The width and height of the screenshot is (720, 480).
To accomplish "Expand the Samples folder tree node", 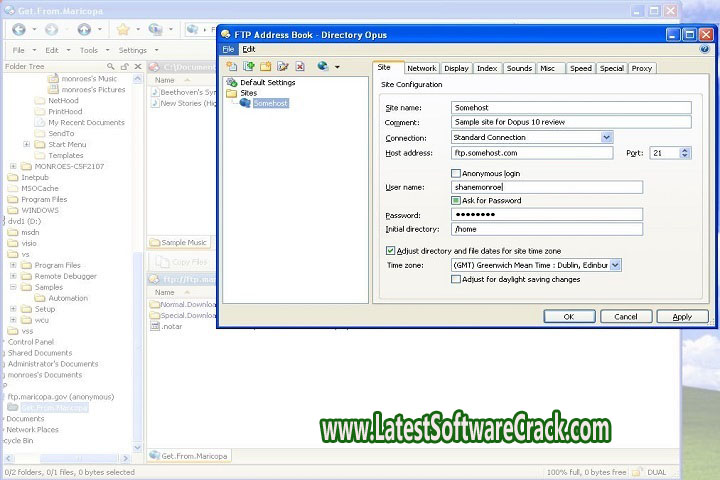I will click(x=13, y=287).
